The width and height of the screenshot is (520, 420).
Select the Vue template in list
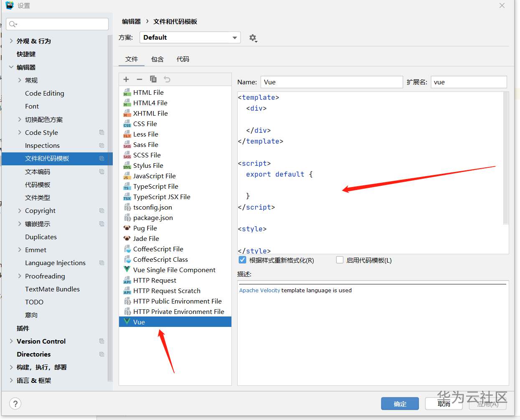click(175, 322)
